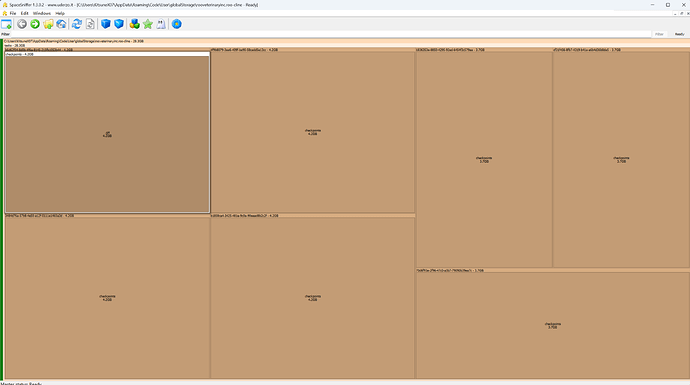Select the highlighted checkpoints 4.2GB header
This screenshot has height=385, width=690.
107,54
